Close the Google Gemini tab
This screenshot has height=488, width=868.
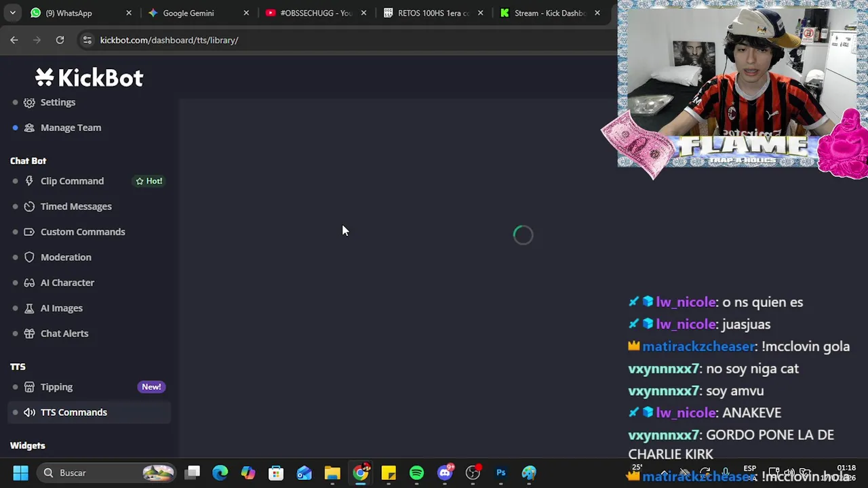click(246, 13)
